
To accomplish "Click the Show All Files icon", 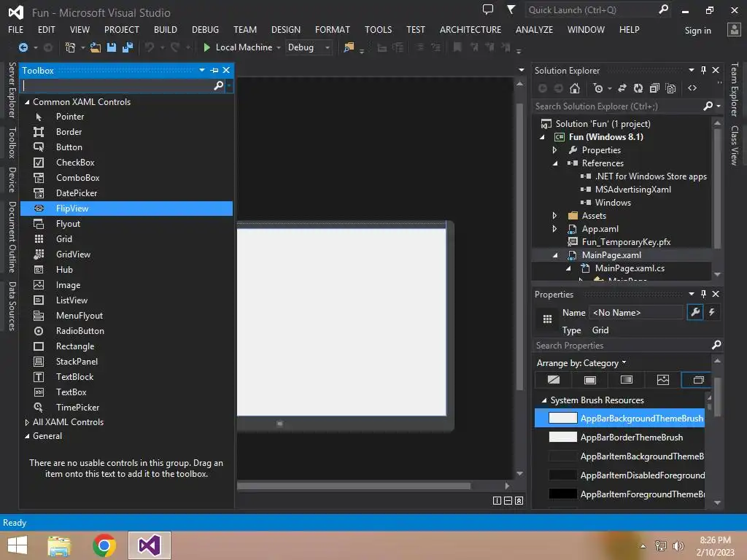I will pyautogui.click(x=670, y=88).
